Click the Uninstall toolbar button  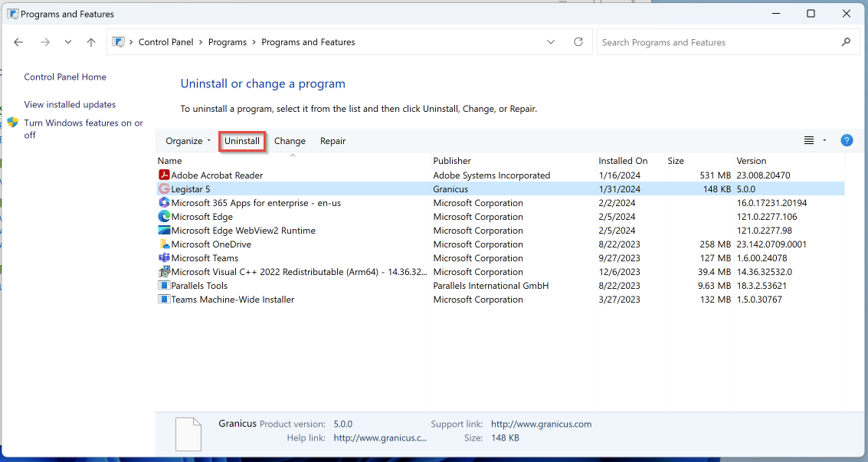click(x=242, y=141)
